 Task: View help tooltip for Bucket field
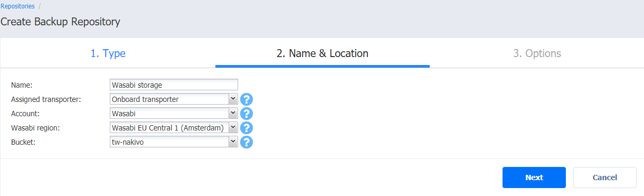(247, 142)
